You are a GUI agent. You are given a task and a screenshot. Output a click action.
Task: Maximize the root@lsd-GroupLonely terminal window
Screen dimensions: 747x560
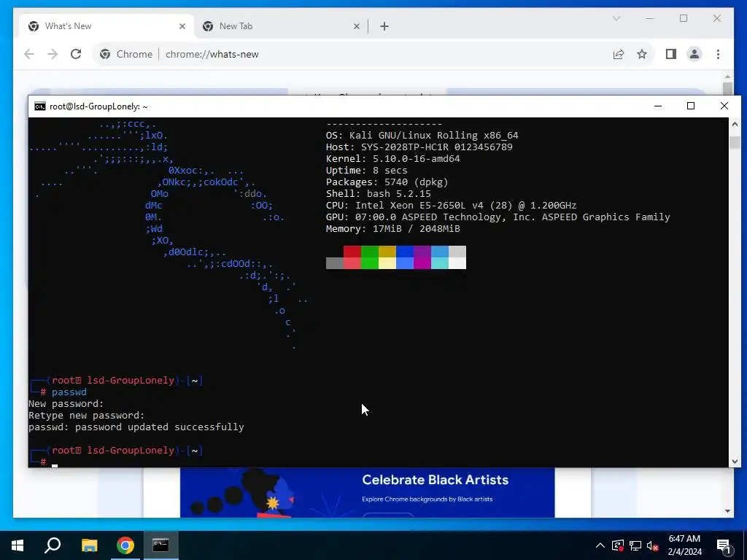click(x=691, y=106)
